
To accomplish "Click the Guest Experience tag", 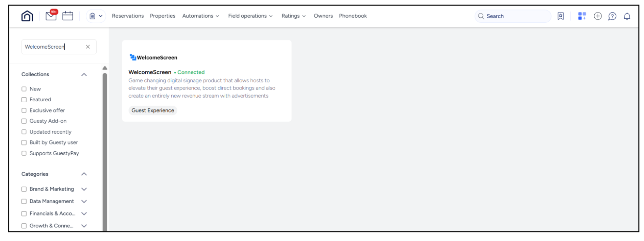I will (x=153, y=110).
